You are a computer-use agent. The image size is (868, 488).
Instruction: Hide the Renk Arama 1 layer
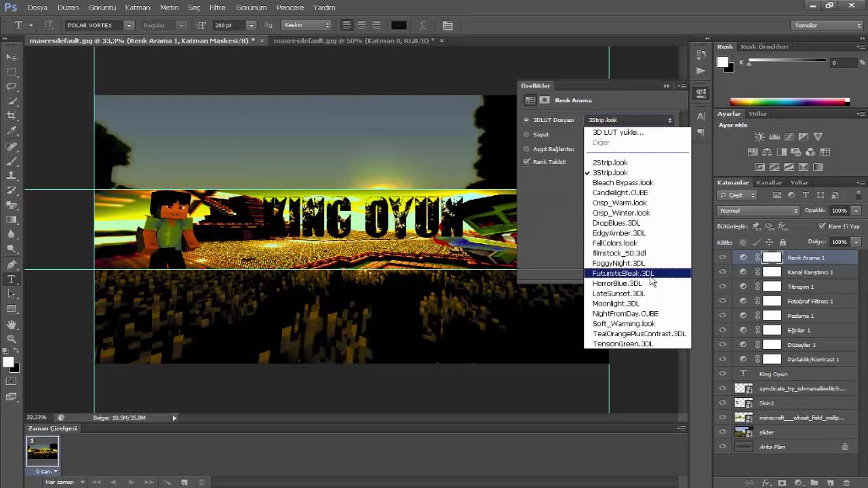pos(722,258)
